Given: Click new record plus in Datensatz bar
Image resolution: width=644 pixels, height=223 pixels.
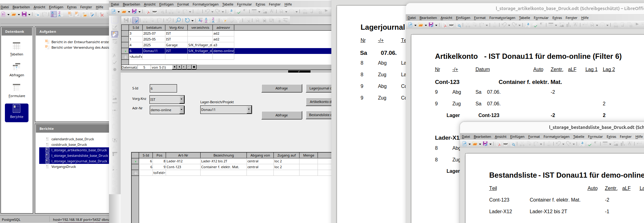Looking at the screenshot, I should [194, 67].
